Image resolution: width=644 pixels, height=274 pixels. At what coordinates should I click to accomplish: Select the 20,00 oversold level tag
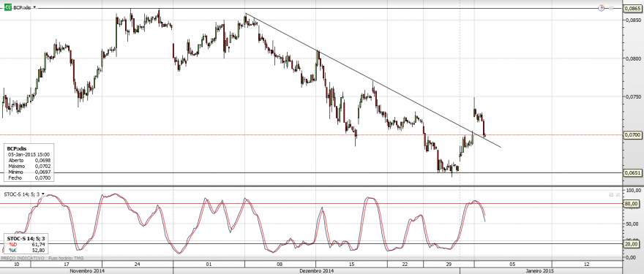coord(632,243)
